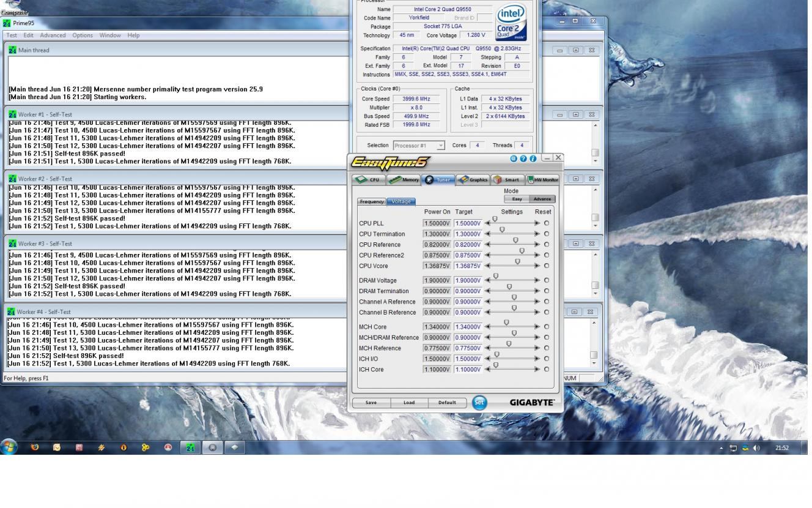Click Worker #2 scrollbar up arrow
This screenshot has height=508, width=812.
click(595, 190)
